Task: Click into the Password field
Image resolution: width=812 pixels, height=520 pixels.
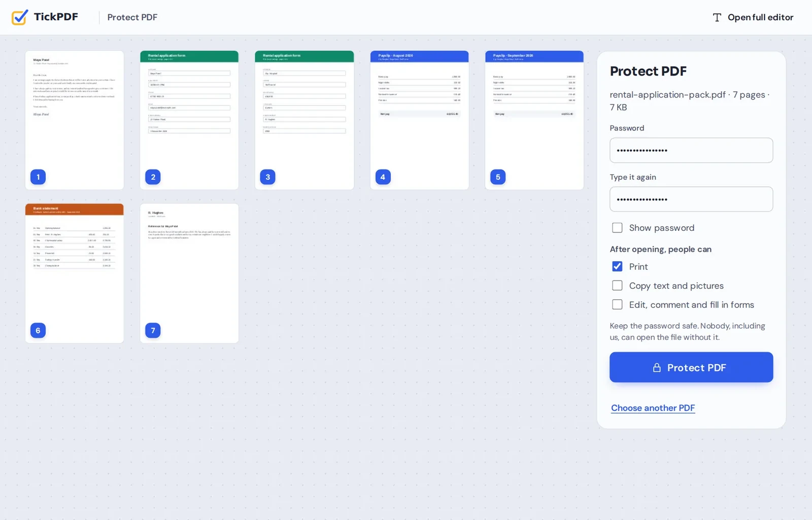Action: click(691, 150)
